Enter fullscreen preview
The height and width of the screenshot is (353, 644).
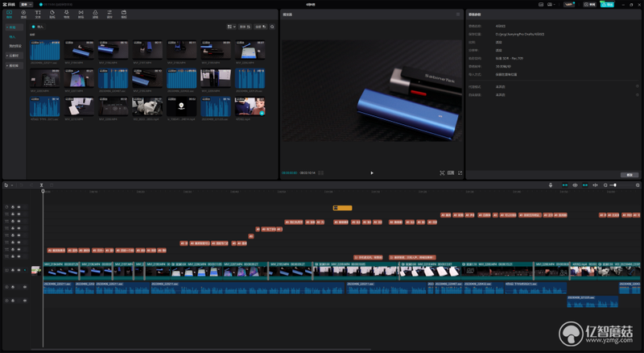460,172
